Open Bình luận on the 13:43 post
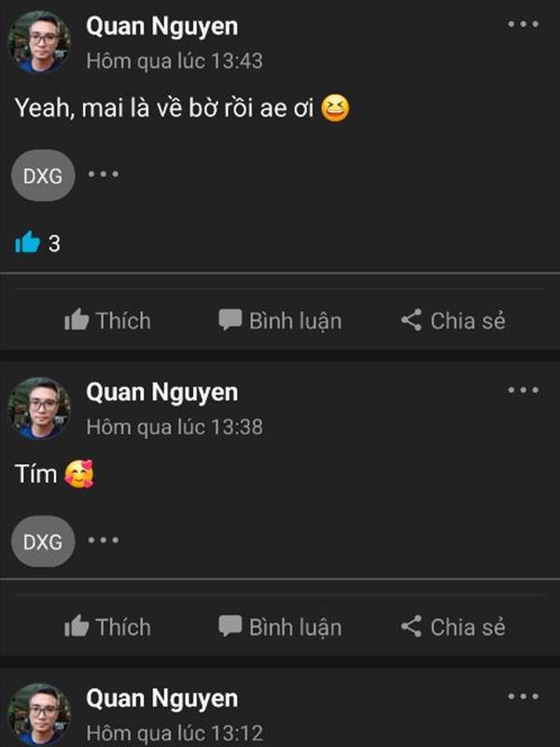The height and width of the screenshot is (747, 560). click(x=280, y=320)
